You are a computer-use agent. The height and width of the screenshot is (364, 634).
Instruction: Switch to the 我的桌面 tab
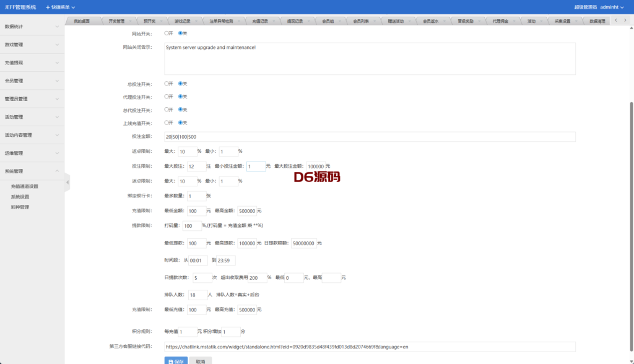[x=81, y=21]
